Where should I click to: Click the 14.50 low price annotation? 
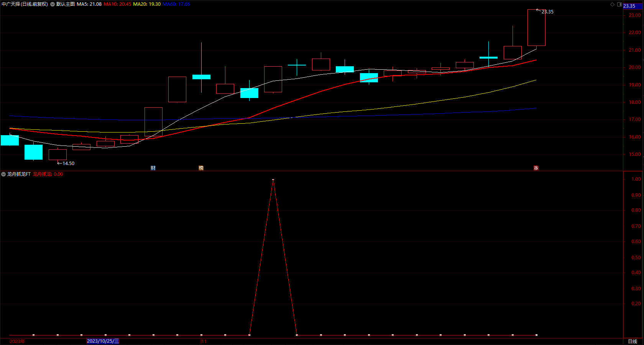coord(69,164)
